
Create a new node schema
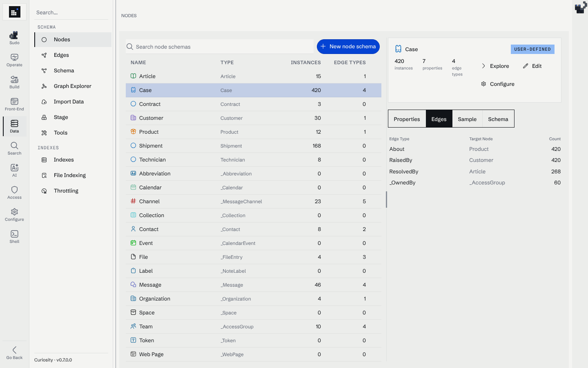(x=348, y=47)
